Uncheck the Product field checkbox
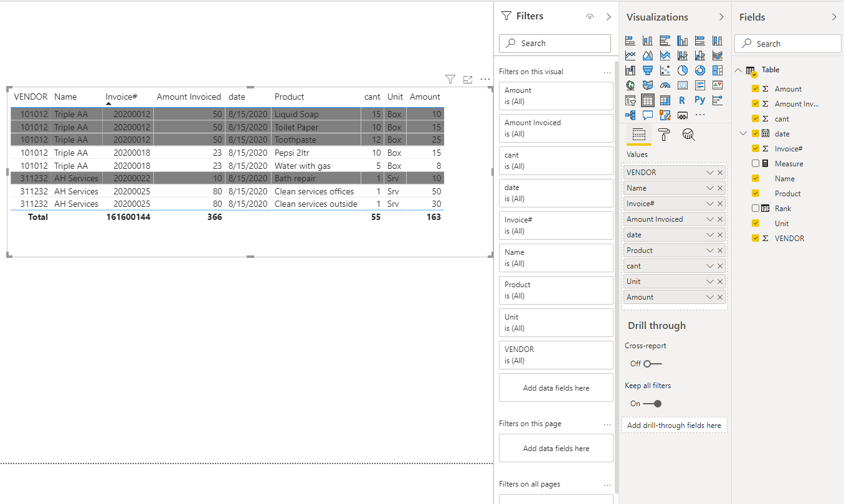This screenshot has width=844, height=504. 756,193
